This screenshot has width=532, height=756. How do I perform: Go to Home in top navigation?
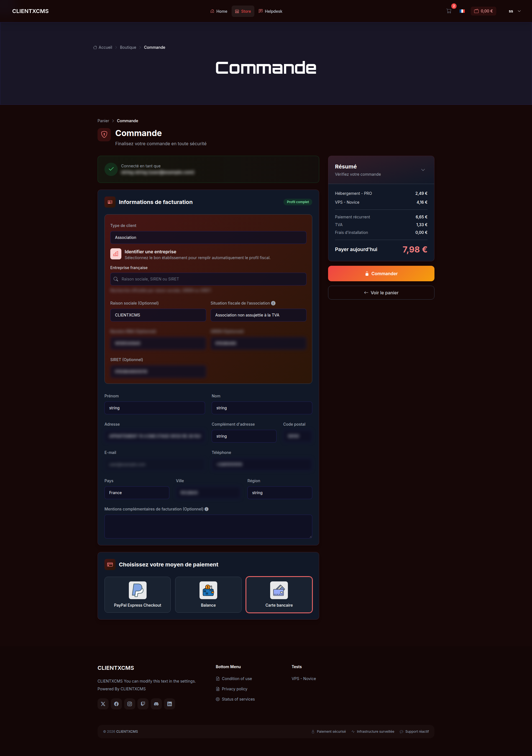tap(219, 11)
